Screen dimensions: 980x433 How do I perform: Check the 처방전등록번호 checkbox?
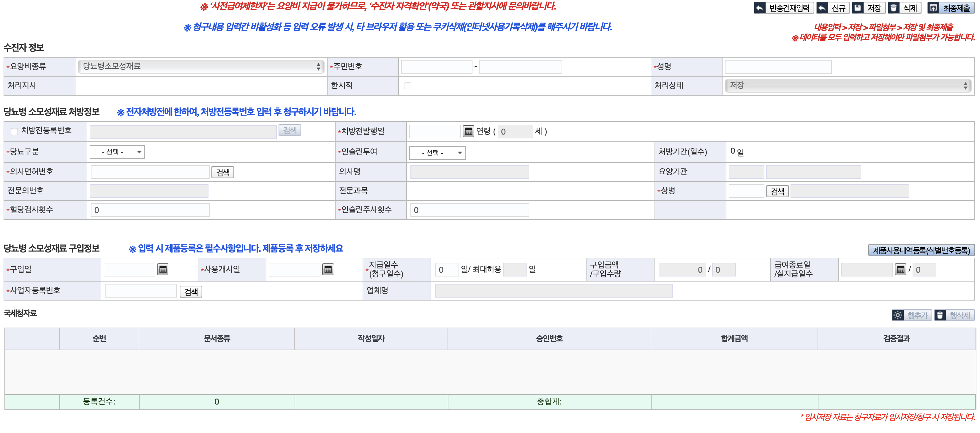[15, 132]
